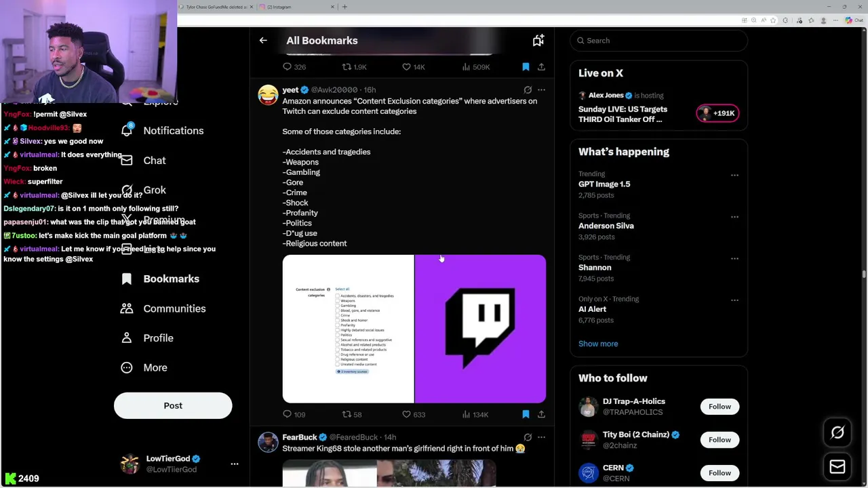Open the bookmark folders icon beside All Bookmarks

click(538, 41)
